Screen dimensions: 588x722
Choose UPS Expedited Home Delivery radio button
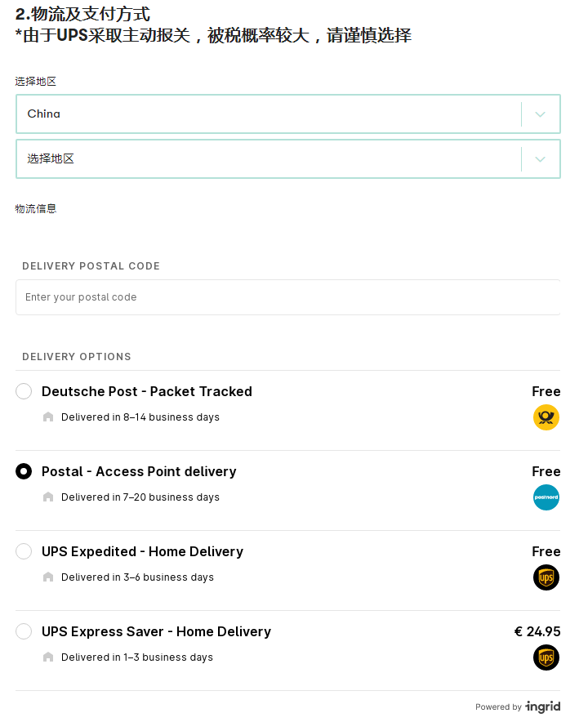24,551
